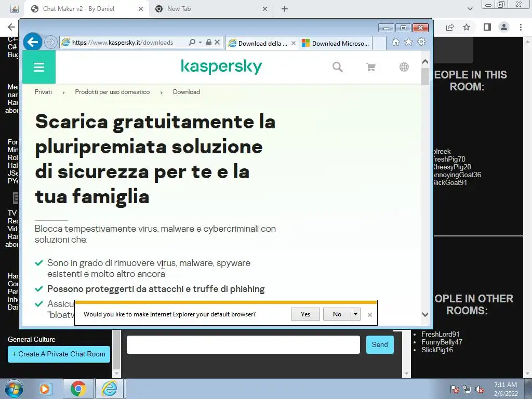Open a new Chrome tab with the plus button
This screenshot has height=399, width=532.
point(285,9)
